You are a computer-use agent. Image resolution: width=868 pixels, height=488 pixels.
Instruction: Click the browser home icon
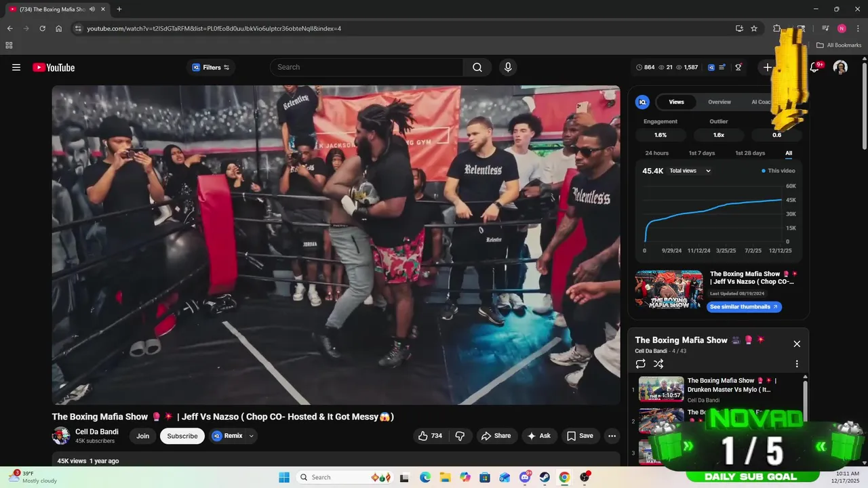point(58,28)
